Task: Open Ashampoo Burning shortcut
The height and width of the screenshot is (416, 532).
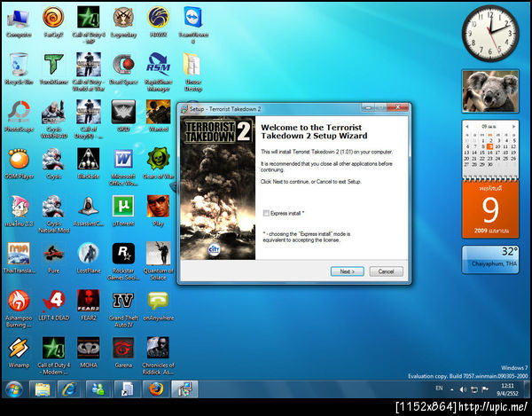Action: 19,309
